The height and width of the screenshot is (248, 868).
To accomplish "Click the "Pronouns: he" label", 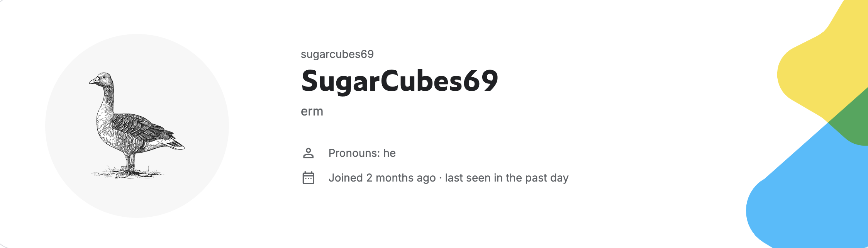I will [x=362, y=153].
